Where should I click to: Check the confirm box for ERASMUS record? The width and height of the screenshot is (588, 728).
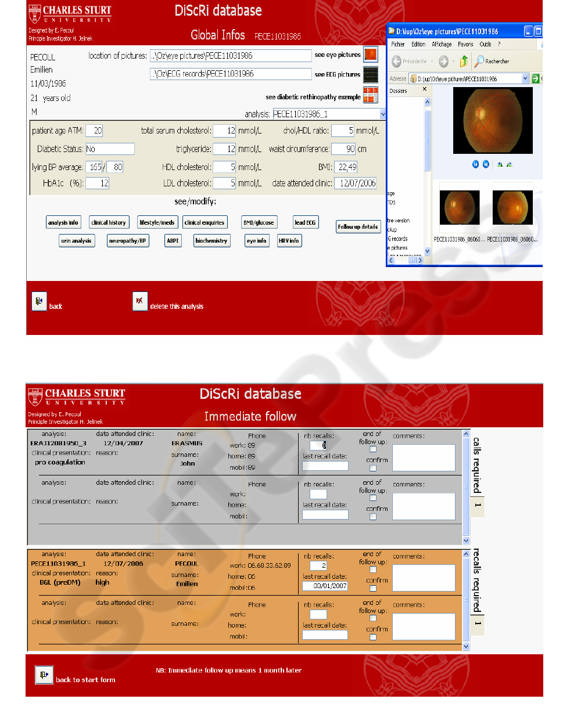pyautogui.click(x=373, y=468)
